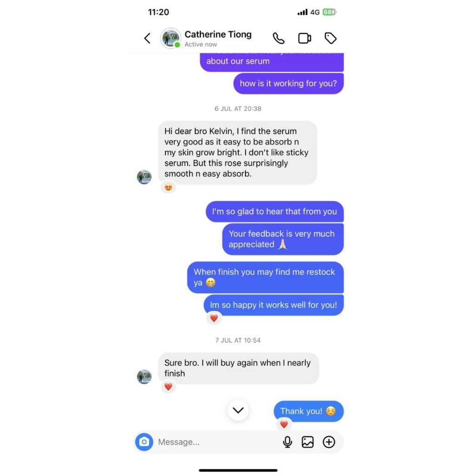476x476 pixels.
Task: Tap heart reaction under 'Sure bro' message
Action: click(x=168, y=386)
